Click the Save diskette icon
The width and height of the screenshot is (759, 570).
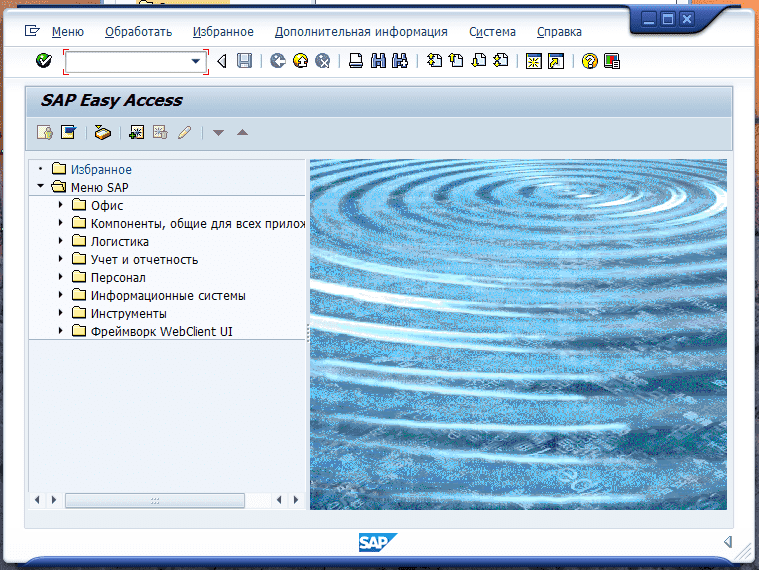tap(244, 61)
